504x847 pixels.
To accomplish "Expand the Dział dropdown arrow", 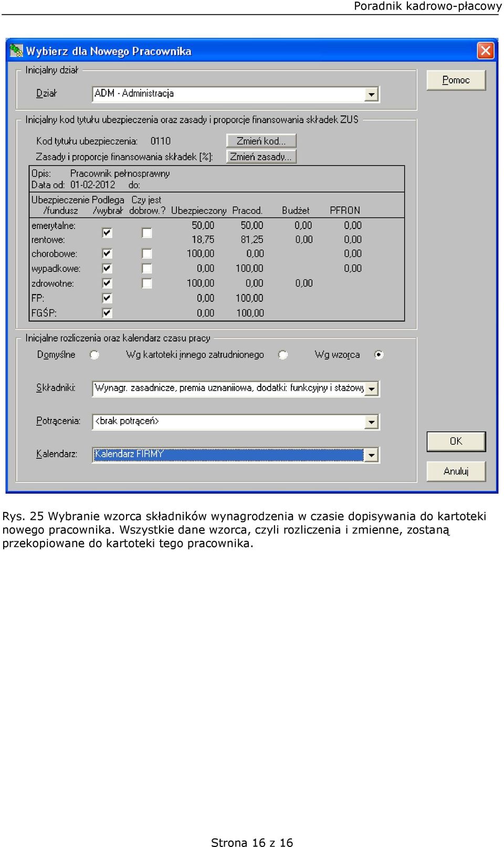I will 371,95.
